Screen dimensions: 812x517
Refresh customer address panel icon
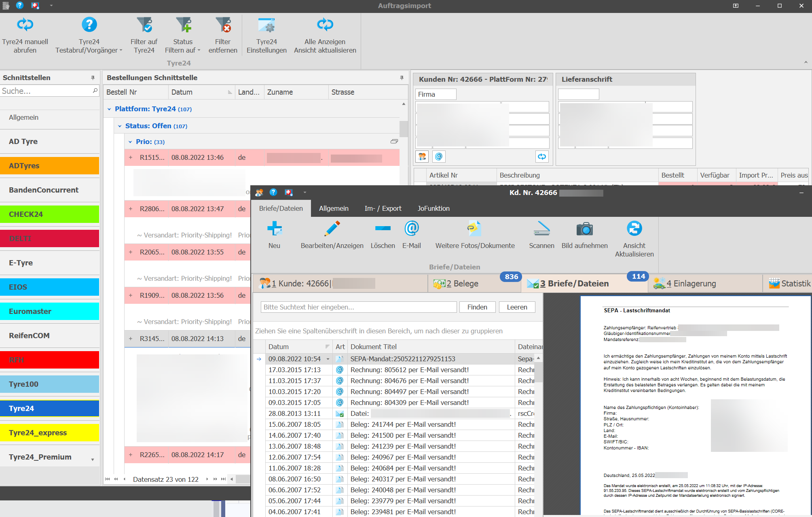[x=542, y=157]
